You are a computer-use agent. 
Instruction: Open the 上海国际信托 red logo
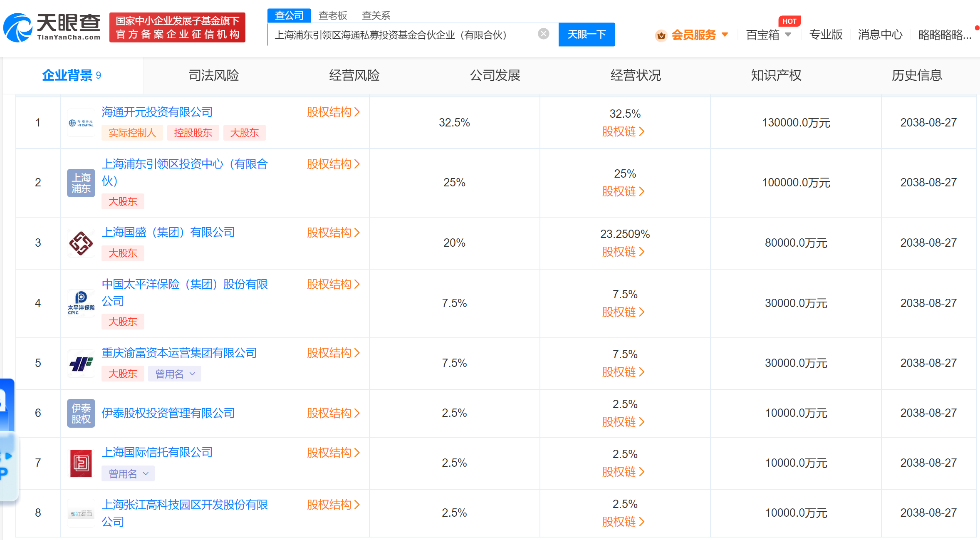tap(81, 463)
